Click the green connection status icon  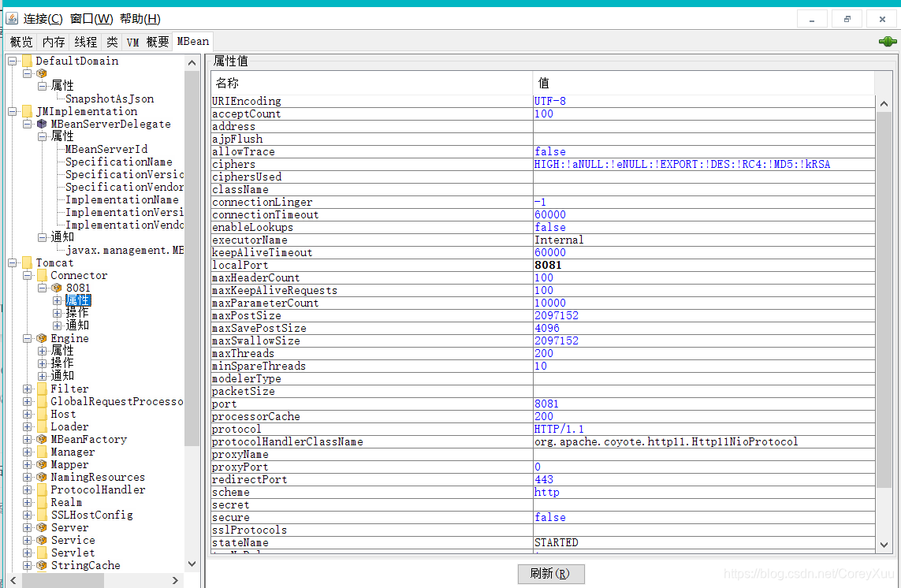click(x=888, y=42)
